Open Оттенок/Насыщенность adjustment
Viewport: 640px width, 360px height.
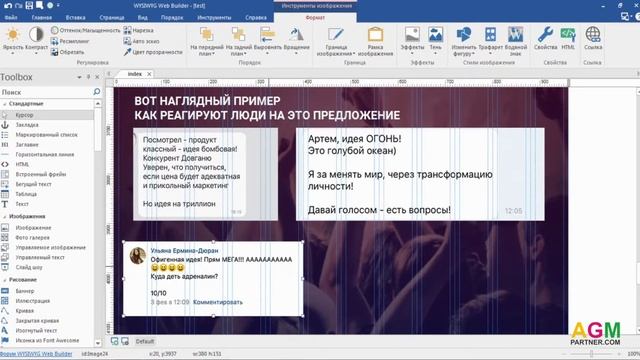(86, 30)
